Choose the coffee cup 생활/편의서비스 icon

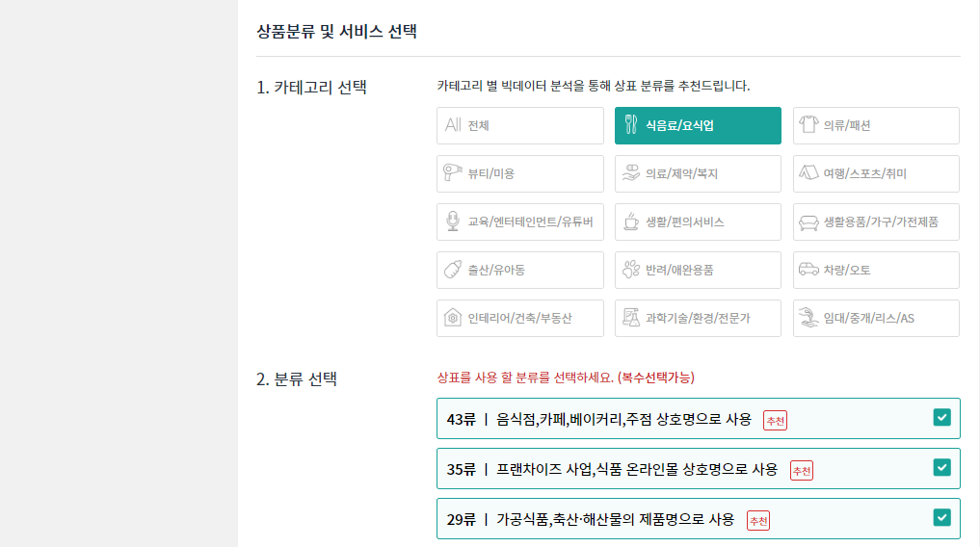pyautogui.click(x=631, y=221)
